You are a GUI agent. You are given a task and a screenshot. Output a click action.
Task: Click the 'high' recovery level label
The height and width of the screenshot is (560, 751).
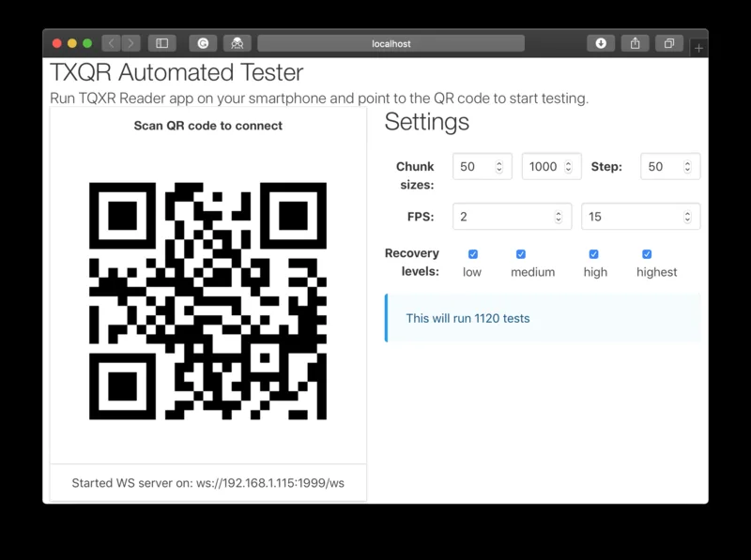click(595, 272)
